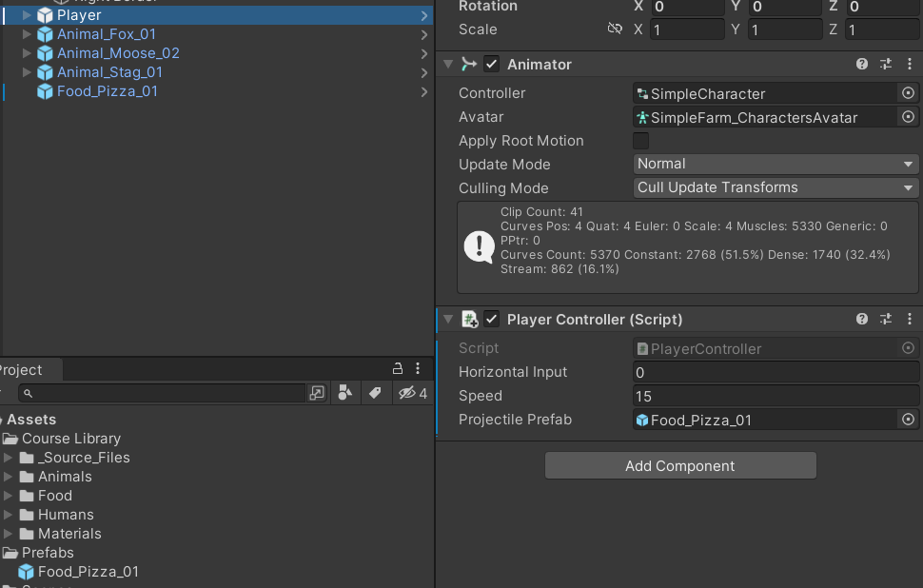Open Player Controller help reference
This screenshot has width=923, height=588.
[862, 319]
